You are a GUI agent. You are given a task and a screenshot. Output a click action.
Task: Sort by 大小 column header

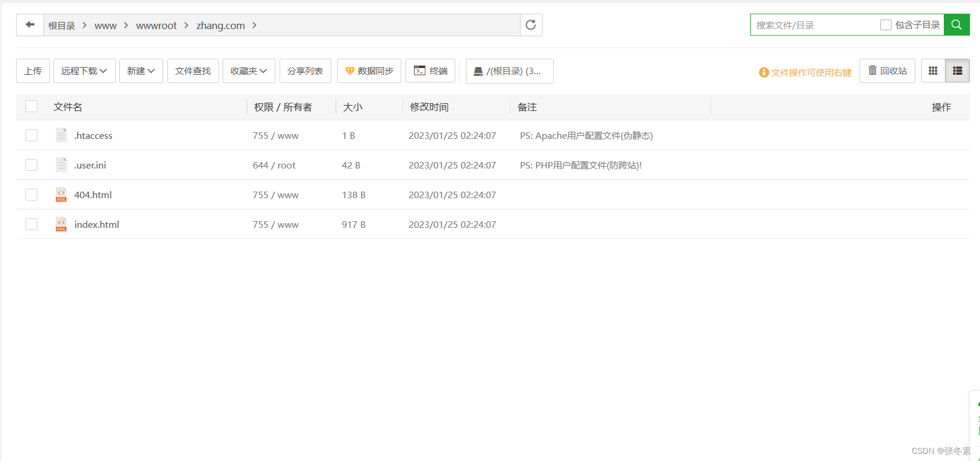pos(353,107)
